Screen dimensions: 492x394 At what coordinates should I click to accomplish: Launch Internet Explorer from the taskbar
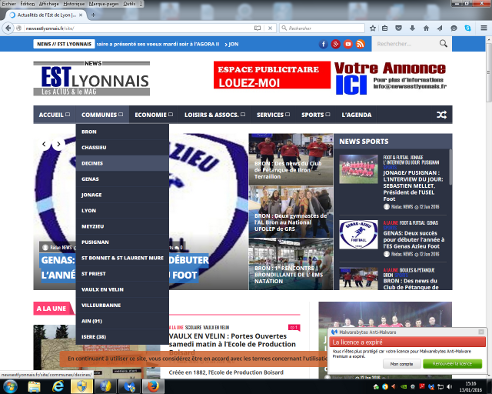click(58, 387)
